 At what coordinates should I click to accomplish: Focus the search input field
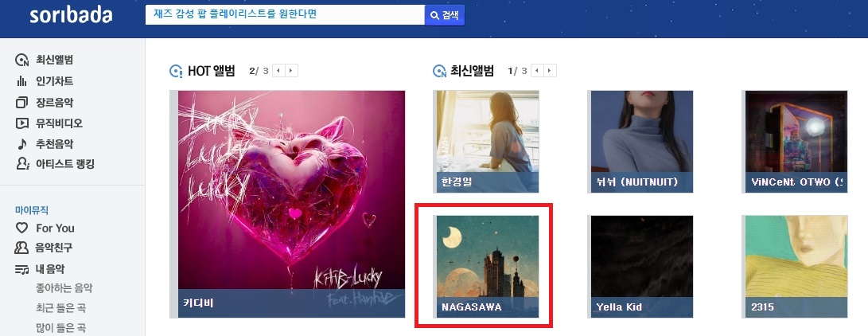(x=285, y=15)
